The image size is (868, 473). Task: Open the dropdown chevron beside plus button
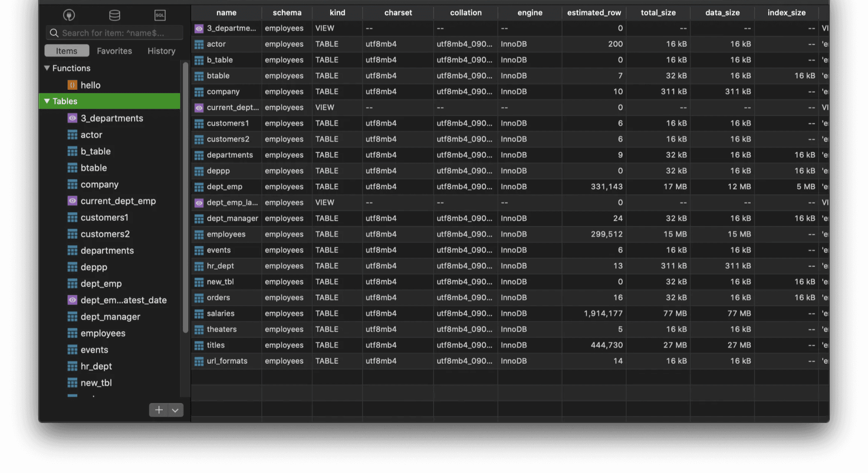175,410
